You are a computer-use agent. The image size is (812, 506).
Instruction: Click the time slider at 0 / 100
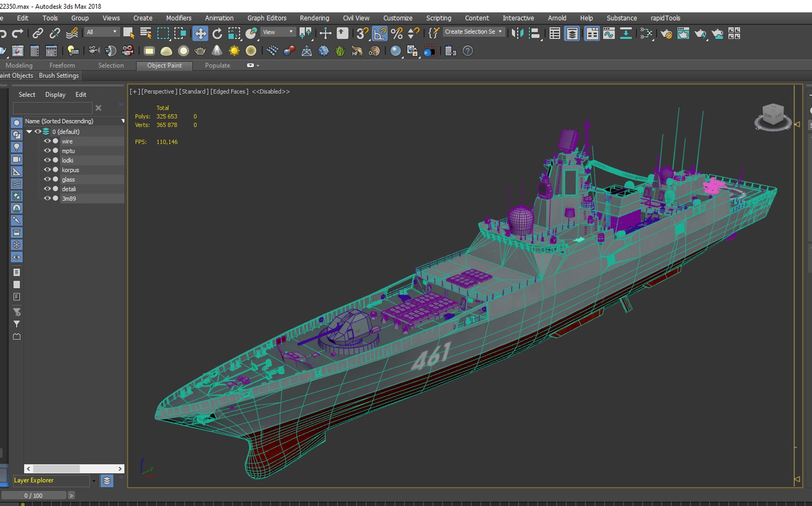pyautogui.click(x=33, y=495)
